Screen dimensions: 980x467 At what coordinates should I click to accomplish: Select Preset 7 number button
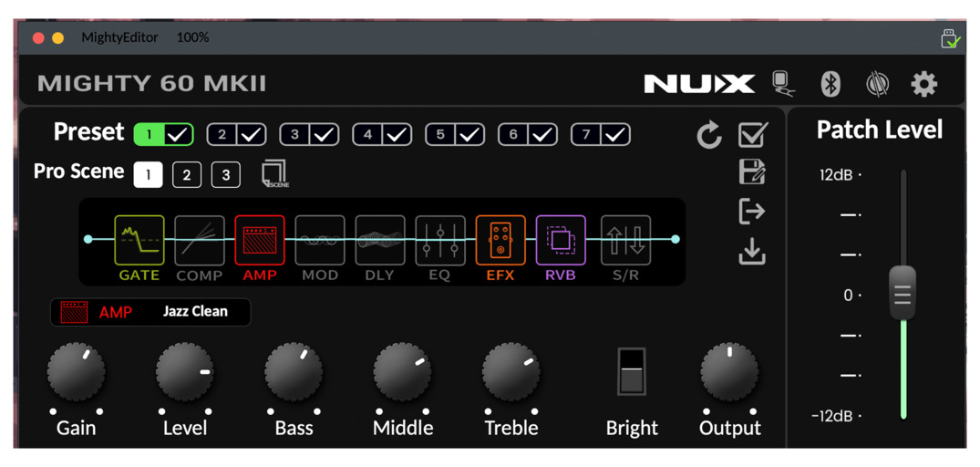(x=586, y=135)
